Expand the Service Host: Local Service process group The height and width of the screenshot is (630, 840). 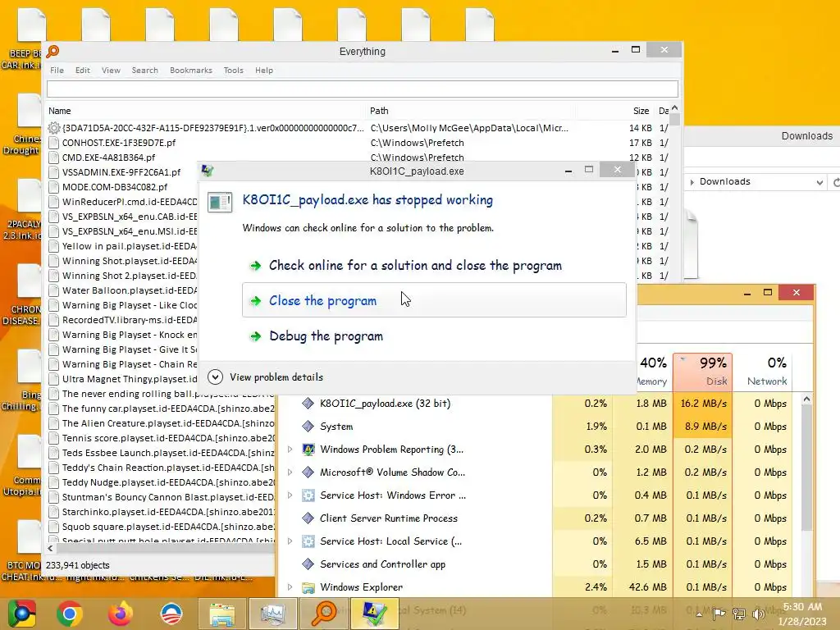tap(290, 541)
